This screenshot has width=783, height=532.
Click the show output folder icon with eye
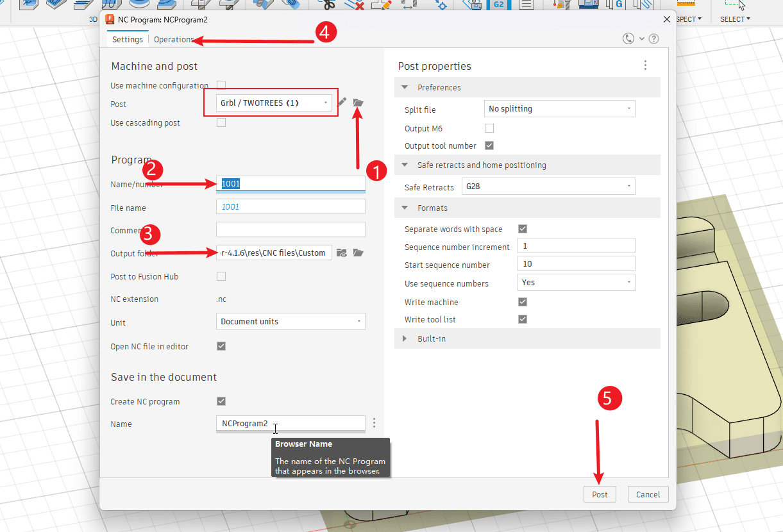point(342,253)
